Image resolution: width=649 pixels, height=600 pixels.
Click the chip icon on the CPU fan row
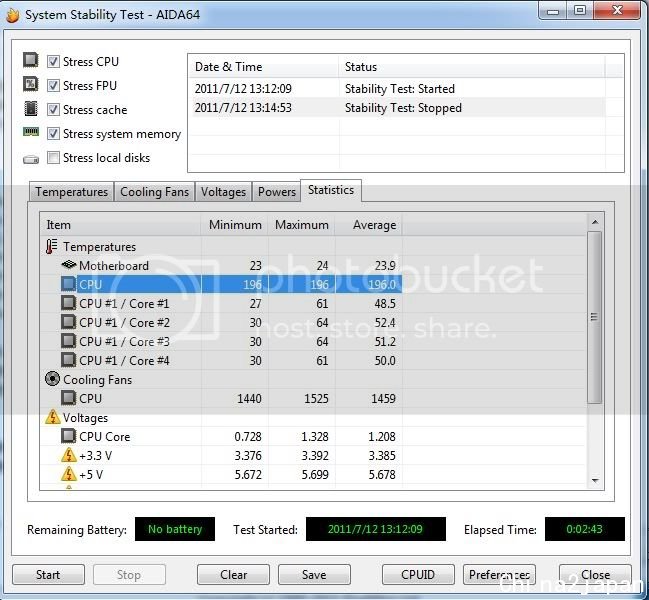[68, 398]
